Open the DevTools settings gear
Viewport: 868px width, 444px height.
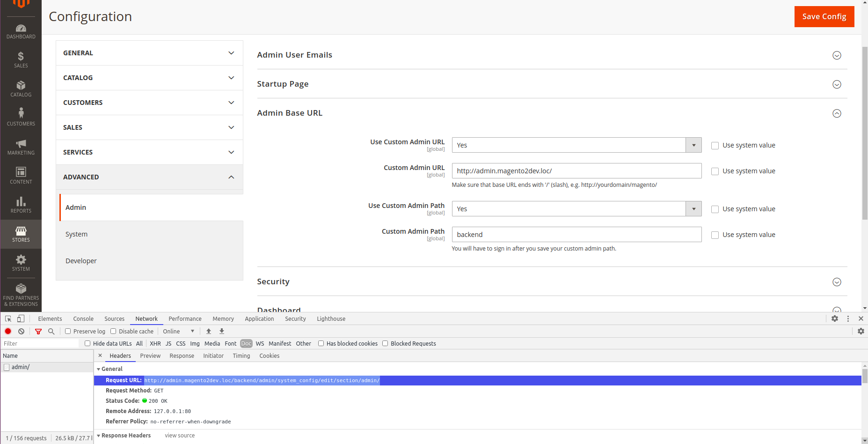835,318
